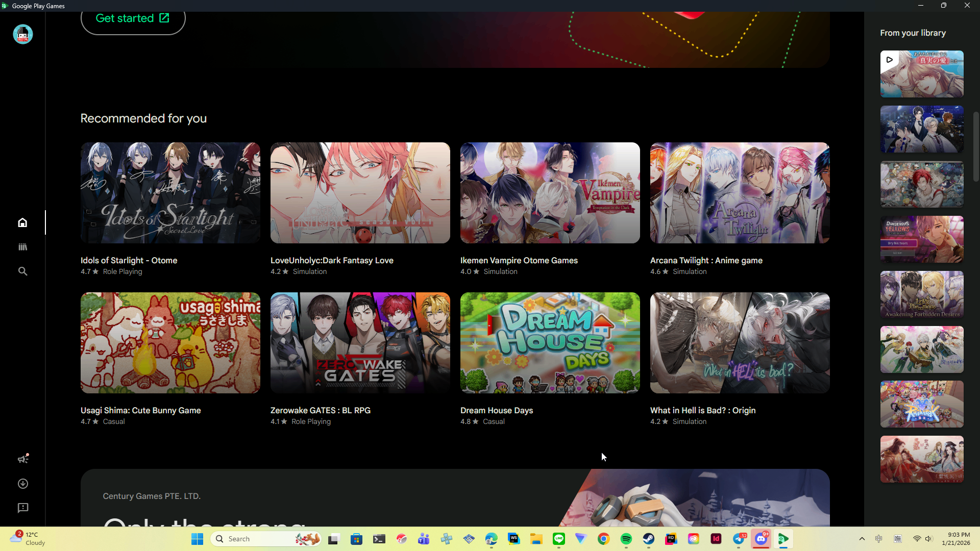This screenshot has width=980, height=551.
Task: Open the Search magnifier in sidebar
Action: pyautogui.click(x=22, y=271)
